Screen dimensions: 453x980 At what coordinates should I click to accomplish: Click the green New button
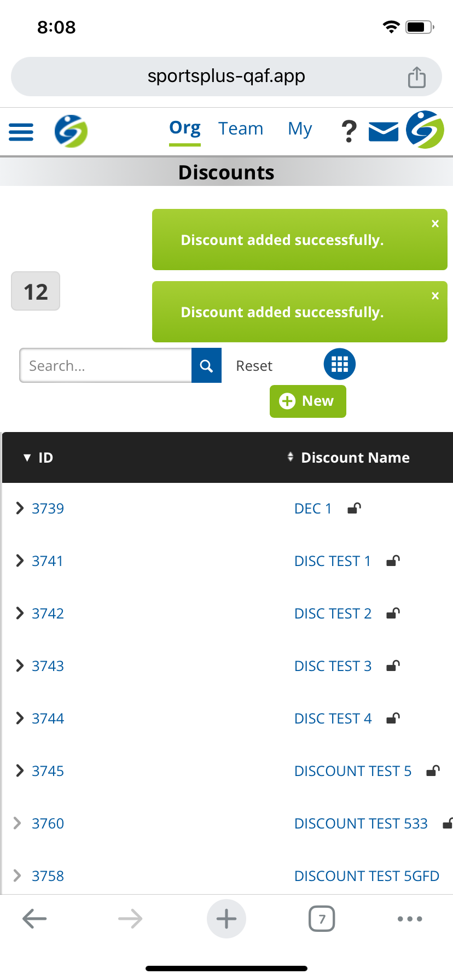(x=307, y=401)
